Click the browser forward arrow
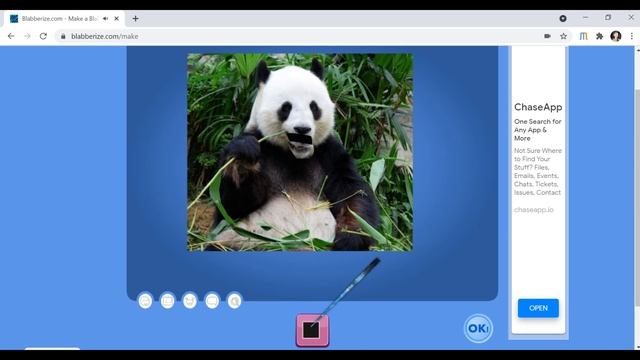Viewport: 640px width, 360px height. tap(27, 36)
